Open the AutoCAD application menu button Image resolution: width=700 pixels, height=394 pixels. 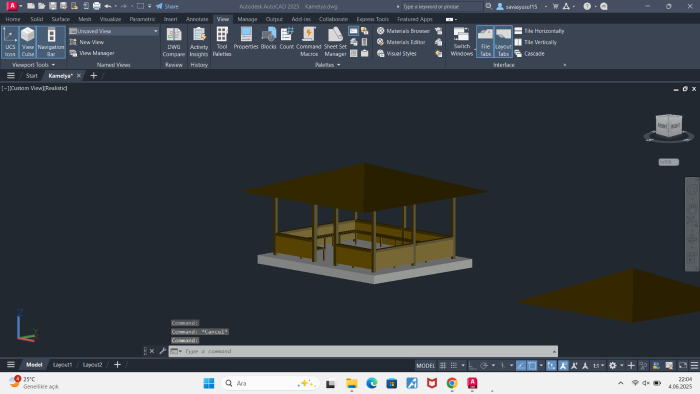click(x=12, y=6)
